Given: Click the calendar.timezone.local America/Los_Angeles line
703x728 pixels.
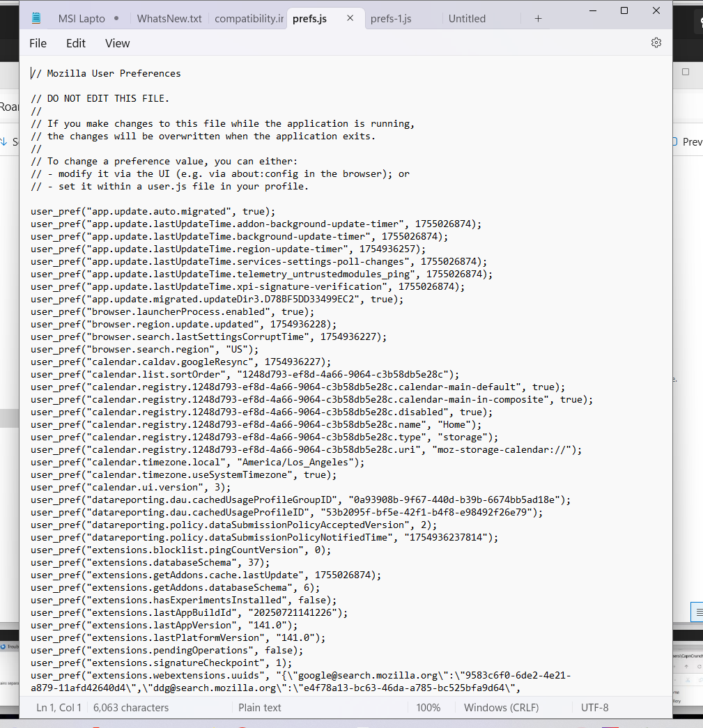Looking at the screenshot, I should coord(198,462).
